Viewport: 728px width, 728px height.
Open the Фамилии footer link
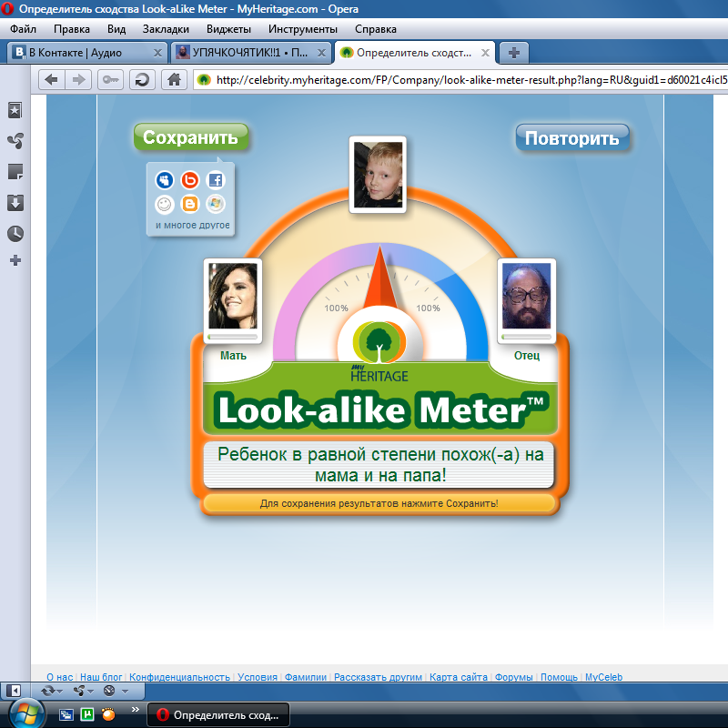306,677
